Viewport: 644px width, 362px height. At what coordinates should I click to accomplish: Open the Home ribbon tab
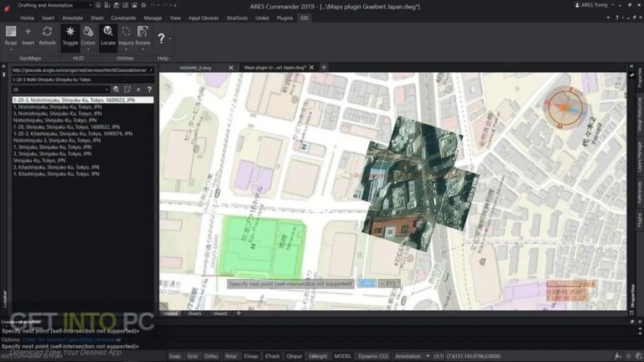(27, 18)
